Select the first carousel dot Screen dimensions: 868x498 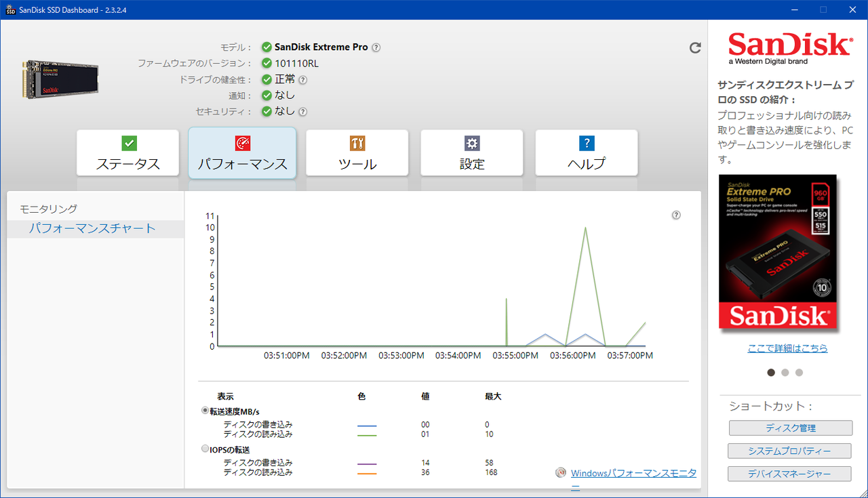[x=771, y=372]
